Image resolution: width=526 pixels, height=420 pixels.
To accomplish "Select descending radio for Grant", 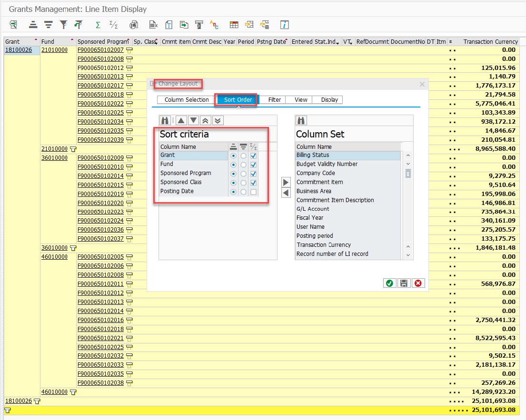I will point(244,156).
